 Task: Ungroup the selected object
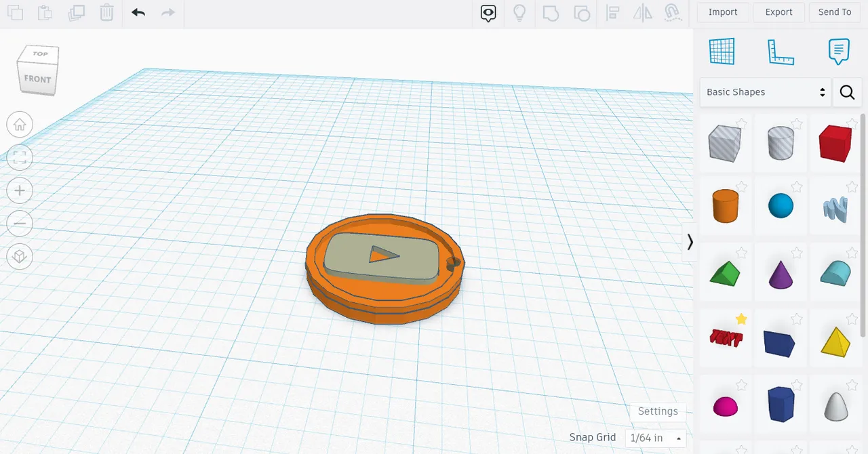click(582, 12)
